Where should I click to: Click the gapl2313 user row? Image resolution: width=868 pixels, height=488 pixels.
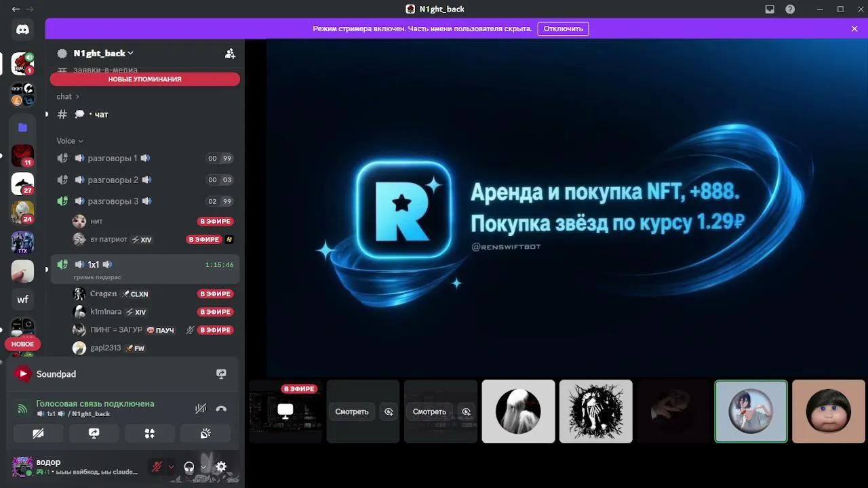[x=153, y=348]
